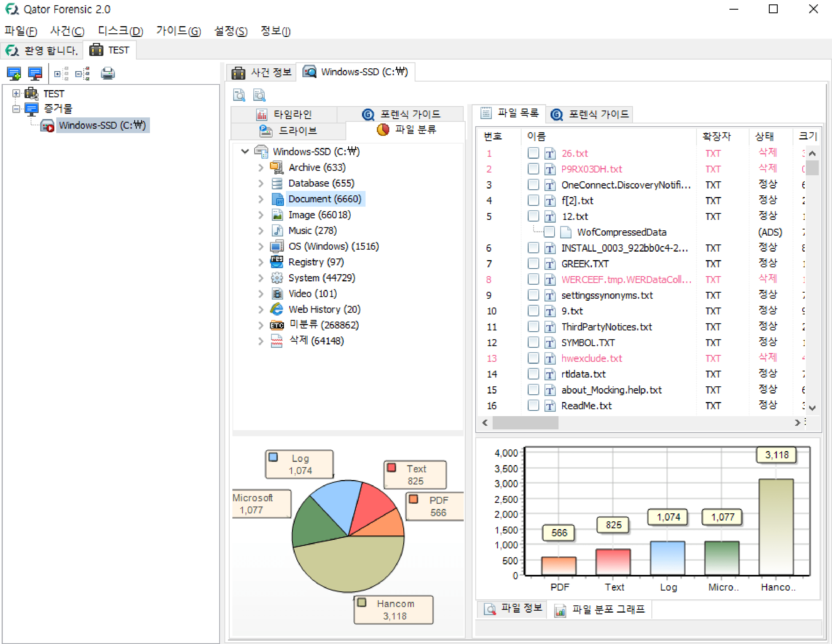
Task: Check the box for WofCompressedData
Action: pyautogui.click(x=549, y=232)
